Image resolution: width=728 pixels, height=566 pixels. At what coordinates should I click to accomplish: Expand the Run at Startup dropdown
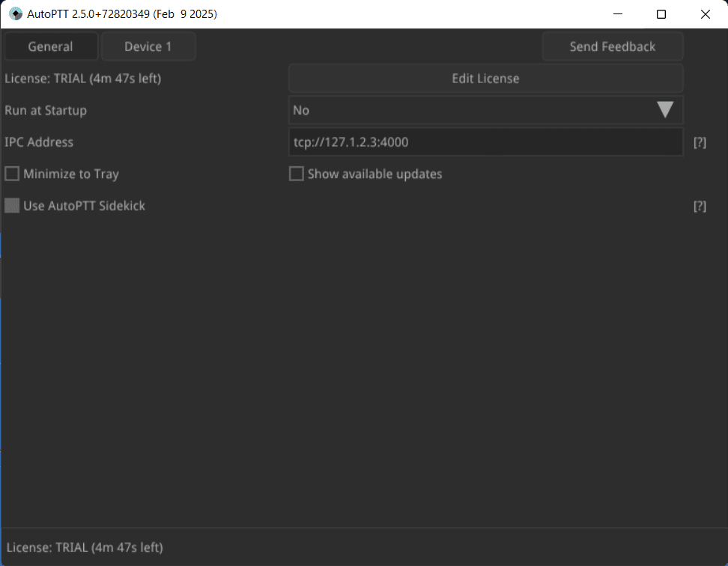(x=485, y=110)
